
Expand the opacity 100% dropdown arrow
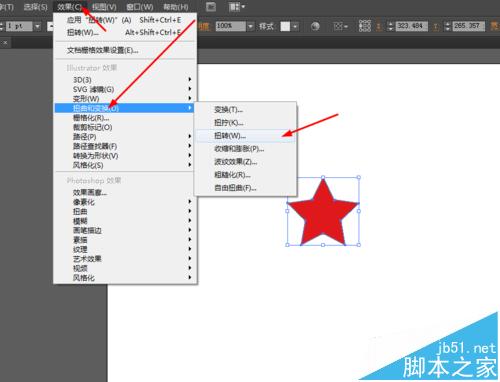pyautogui.click(x=250, y=26)
